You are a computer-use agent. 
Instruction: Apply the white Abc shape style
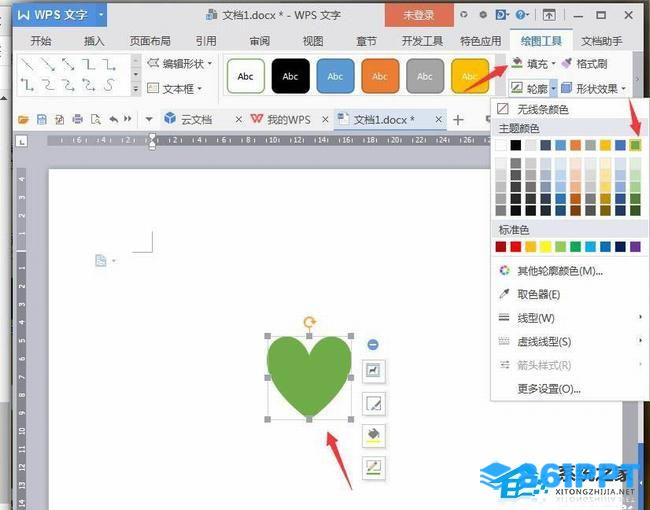click(x=245, y=76)
